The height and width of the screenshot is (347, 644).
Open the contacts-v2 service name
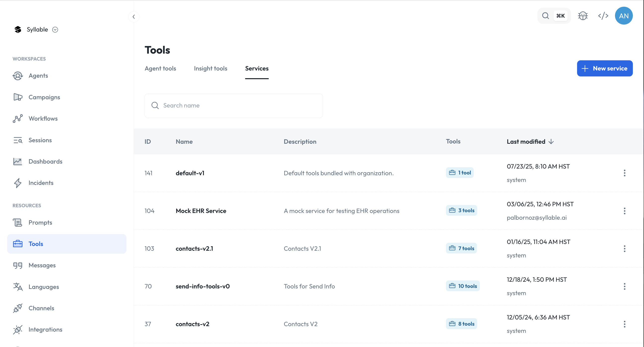tap(192, 324)
